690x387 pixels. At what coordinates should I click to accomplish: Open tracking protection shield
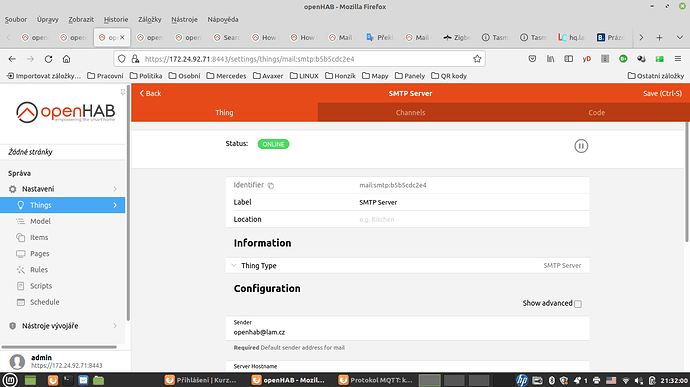122,59
